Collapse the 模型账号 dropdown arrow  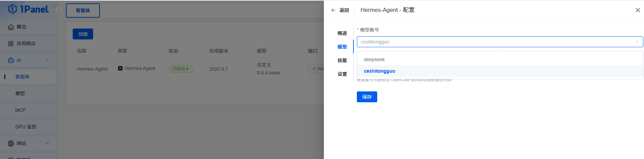point(637,42)
